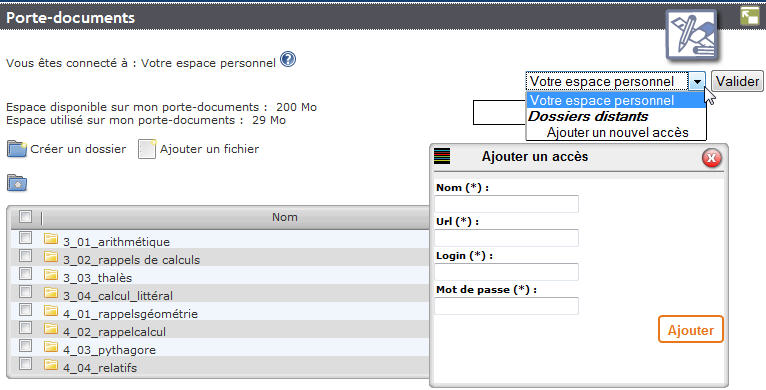Close the Ajouter un accès dialog

pyautogui.click(x=711, y=158)
